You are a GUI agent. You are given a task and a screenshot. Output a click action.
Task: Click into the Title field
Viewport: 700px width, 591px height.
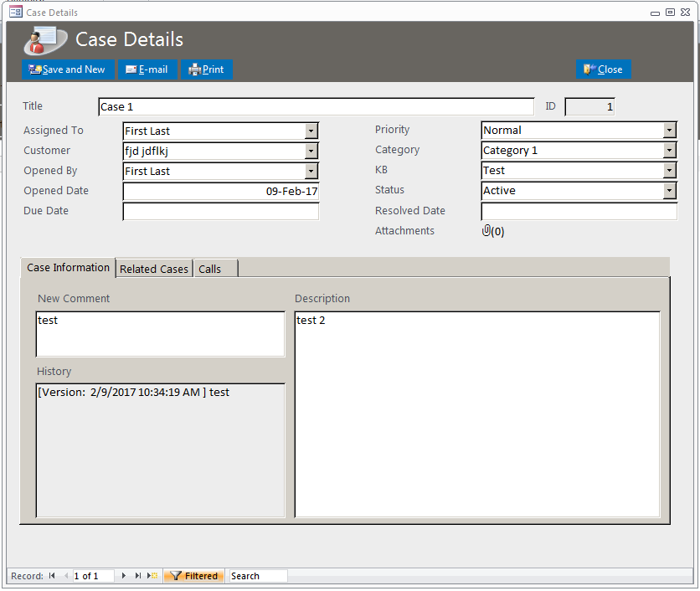point(316,106)
